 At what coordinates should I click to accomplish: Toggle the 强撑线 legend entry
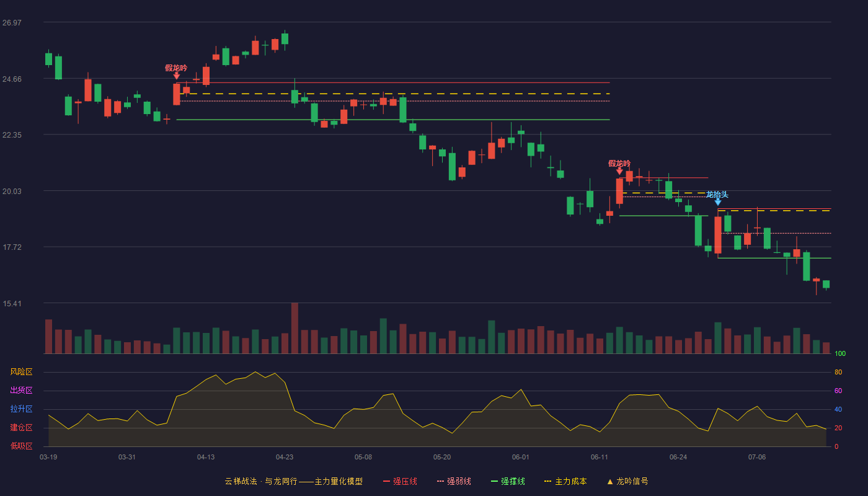508,481
